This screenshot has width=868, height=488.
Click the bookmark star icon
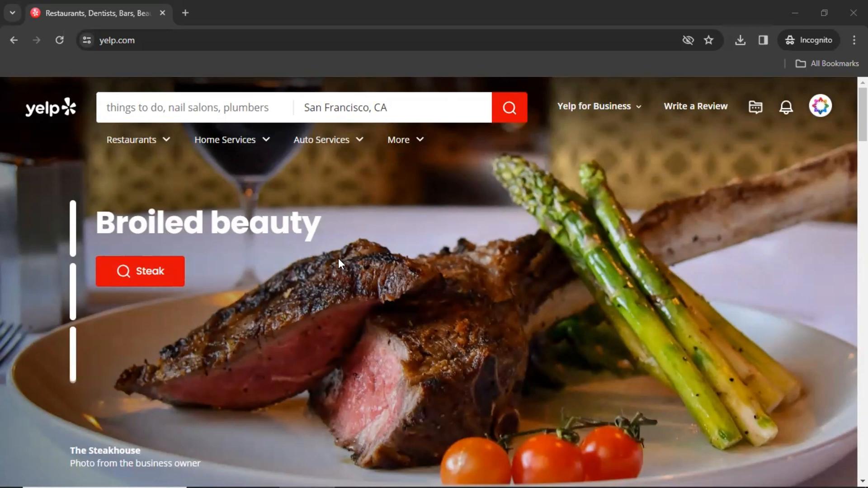[x=708, y=40]
